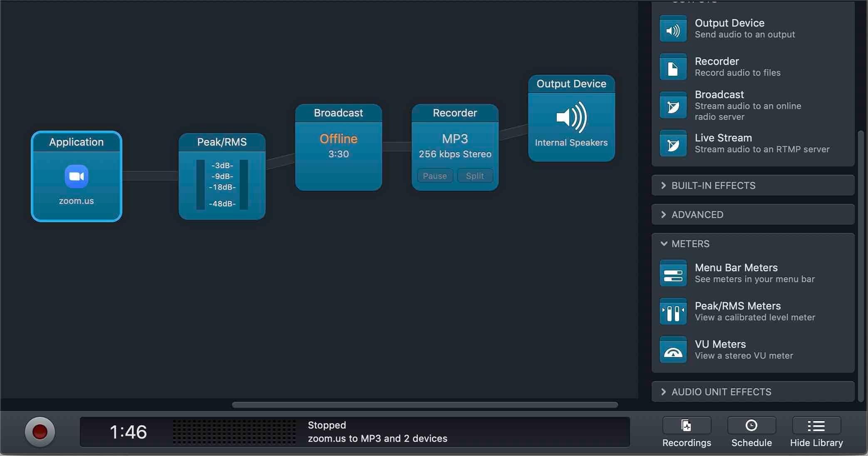
Task: Select the Peak/RMS Meters library item
Action: 753,311
